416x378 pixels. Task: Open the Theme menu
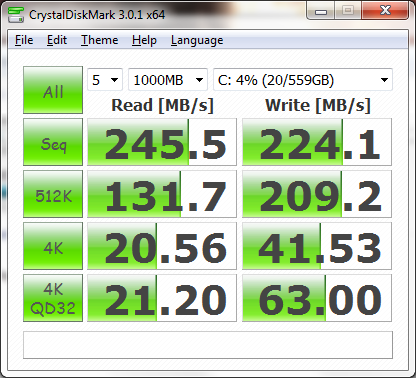(100, 40)
